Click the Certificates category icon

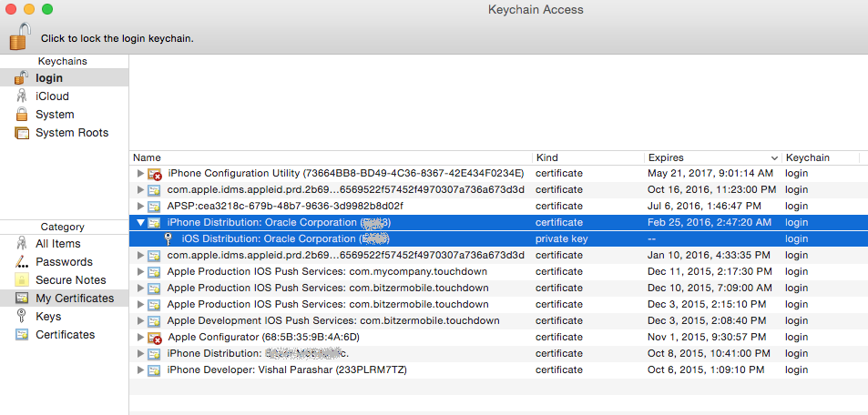22,335
